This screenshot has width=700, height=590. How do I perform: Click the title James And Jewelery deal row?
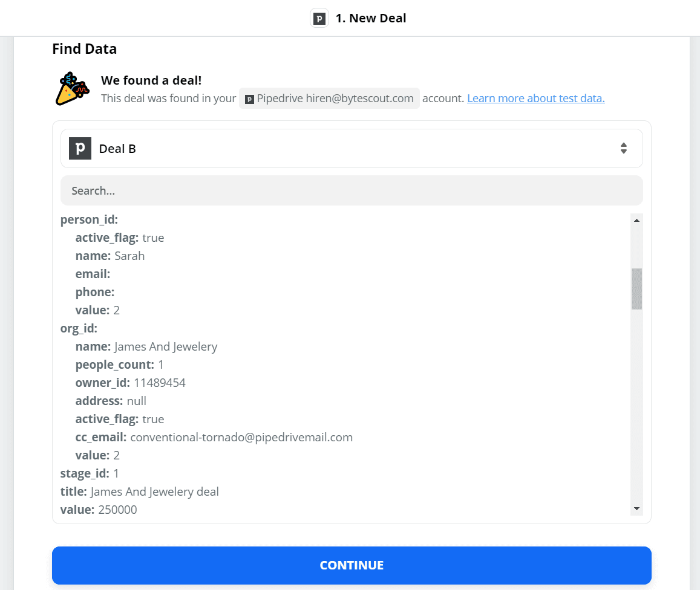click(x=140, y=491)
